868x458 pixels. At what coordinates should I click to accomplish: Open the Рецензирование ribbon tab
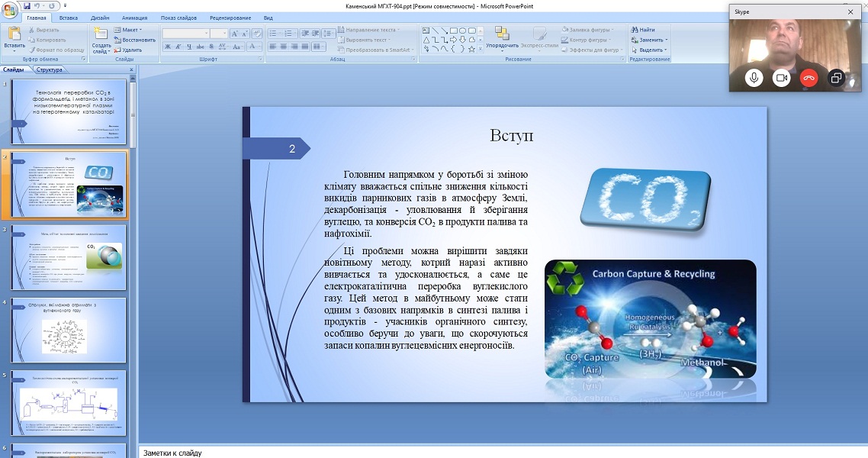pos(230,18)
